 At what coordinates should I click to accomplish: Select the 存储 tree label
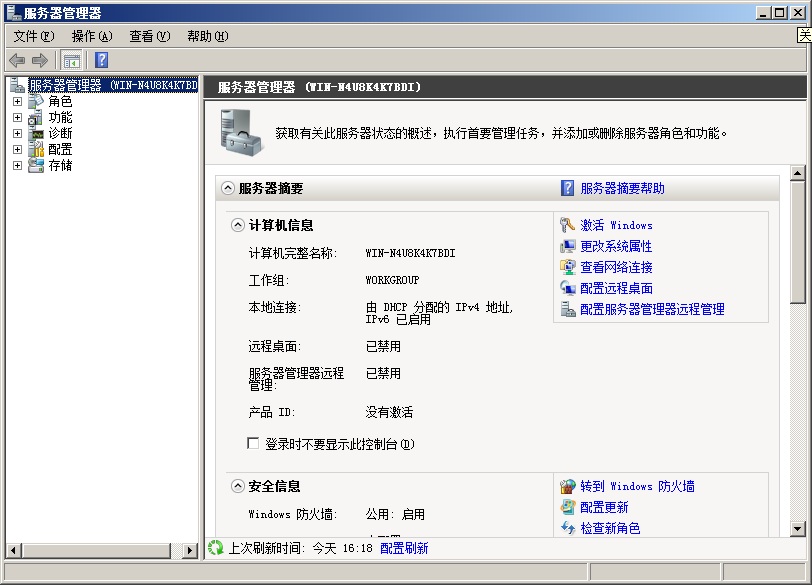(x=60, y=166)
